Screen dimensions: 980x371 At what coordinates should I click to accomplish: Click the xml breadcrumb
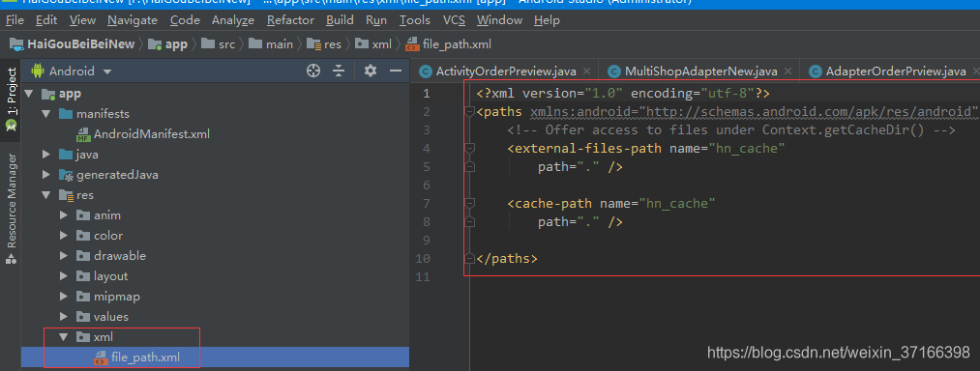(x=374, y=43)
